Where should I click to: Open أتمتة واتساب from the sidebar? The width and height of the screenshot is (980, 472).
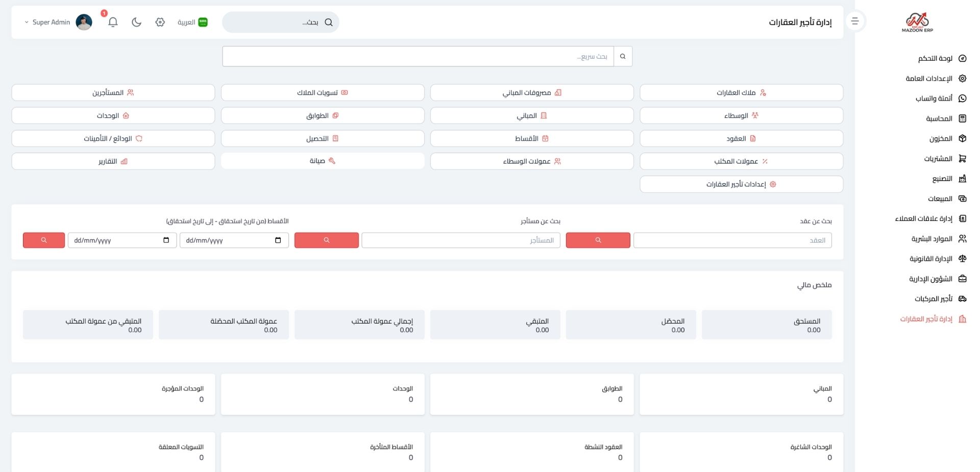coord(934,98)
